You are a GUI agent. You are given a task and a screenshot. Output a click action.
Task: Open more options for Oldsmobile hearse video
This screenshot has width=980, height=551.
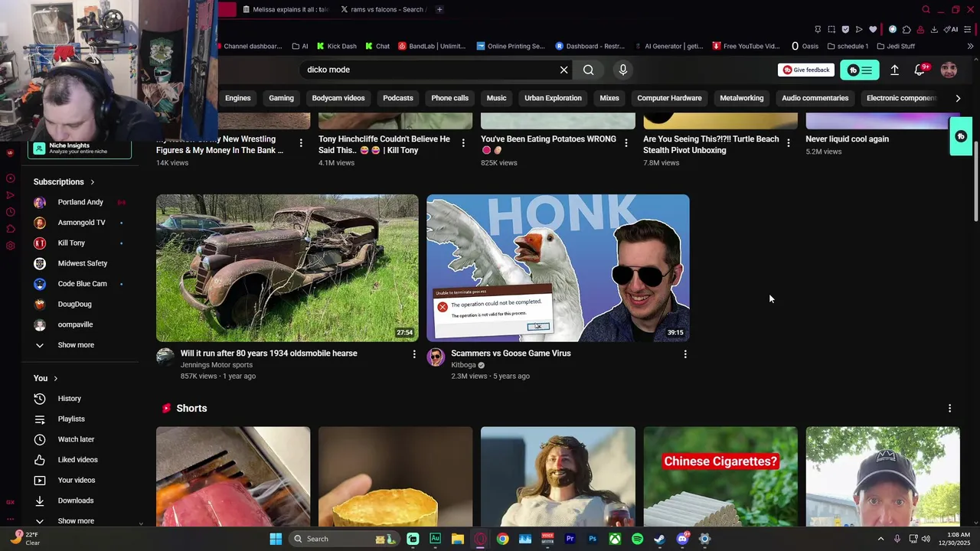click(x=414, y=354)
